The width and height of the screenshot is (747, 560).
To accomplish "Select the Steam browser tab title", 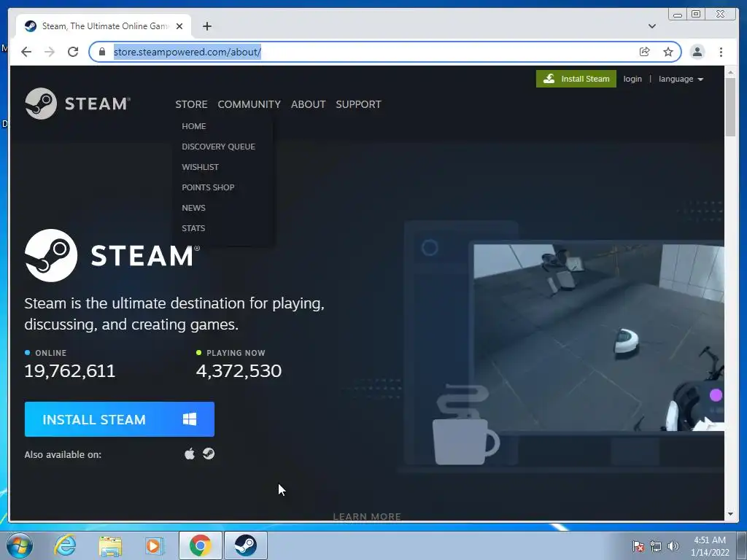I will [x=105, y=26].
